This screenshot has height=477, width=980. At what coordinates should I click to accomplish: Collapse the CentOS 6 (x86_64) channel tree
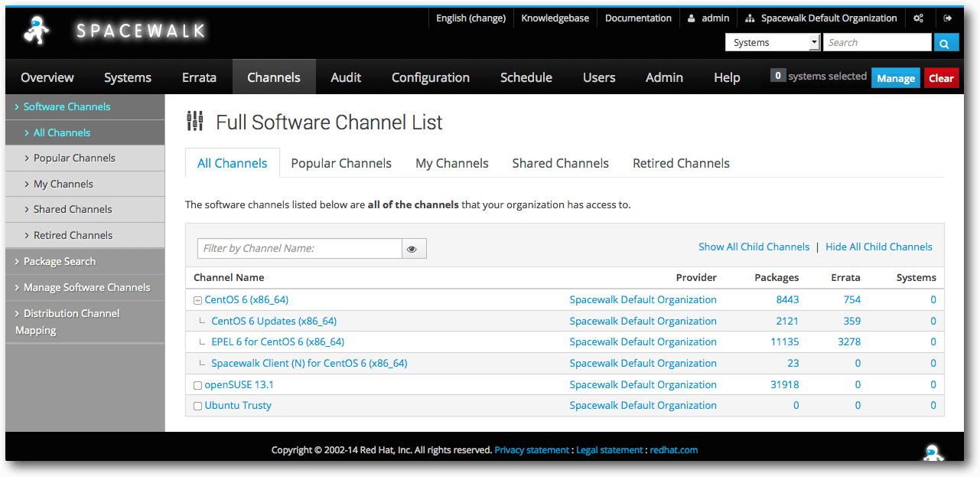tap(198, 301)
